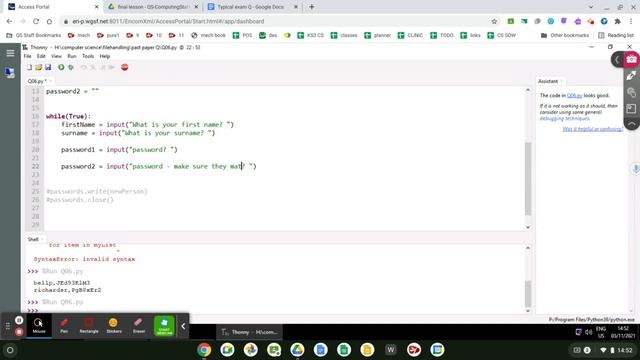Image resolution: width=640 pixels, height=360 pixels.
Task: Click the remote desktop icon in the portal sidebar
Action: [x=10, y=73]
